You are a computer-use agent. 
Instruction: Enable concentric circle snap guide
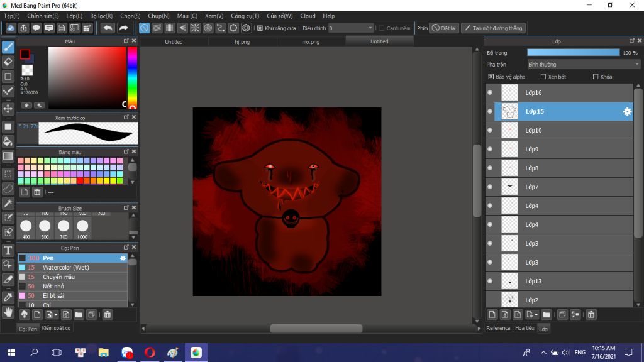[208, 28]
